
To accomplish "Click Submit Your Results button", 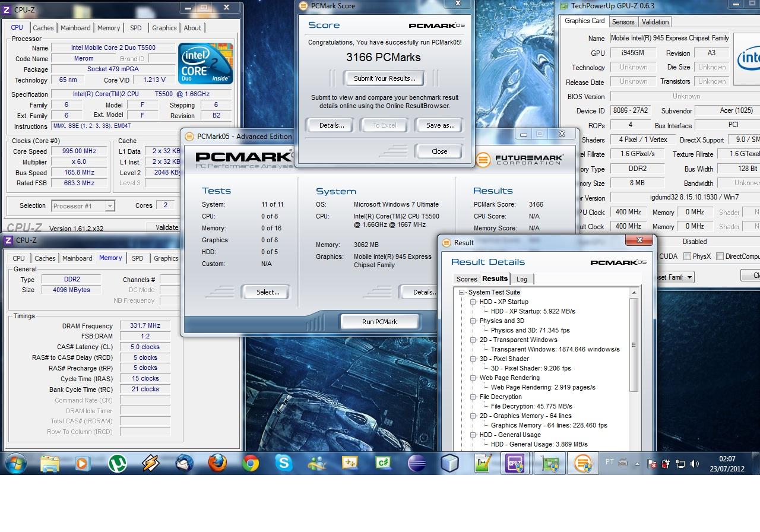I will tap(384, 78).
